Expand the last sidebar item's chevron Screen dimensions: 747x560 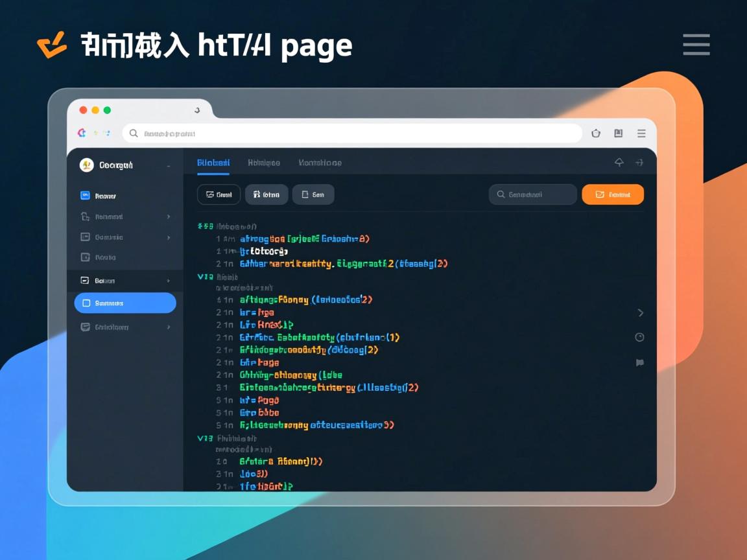click(x=169, y=327)
